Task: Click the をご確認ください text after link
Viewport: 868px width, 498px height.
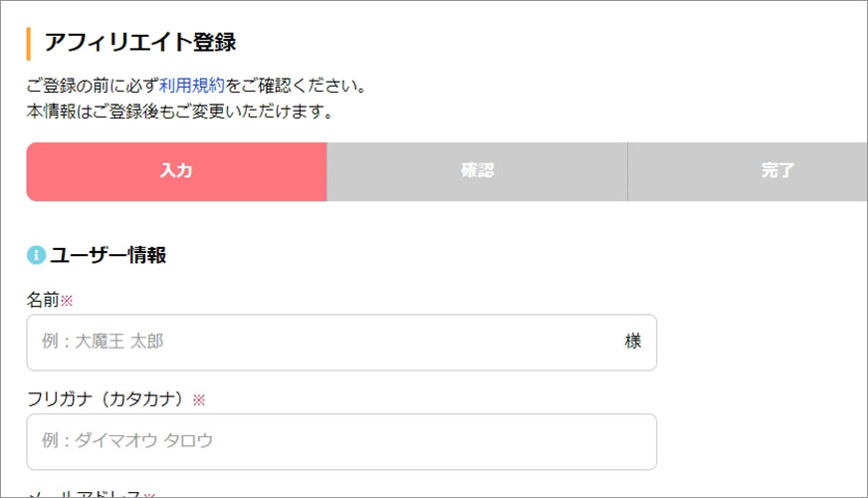Action: click(x=297, y=86)
